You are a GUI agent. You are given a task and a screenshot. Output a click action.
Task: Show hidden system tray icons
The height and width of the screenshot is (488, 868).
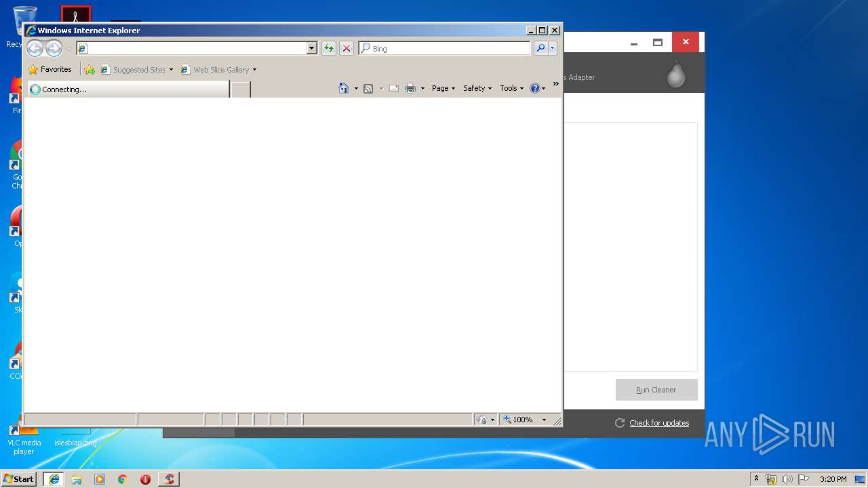click(756, 479)
